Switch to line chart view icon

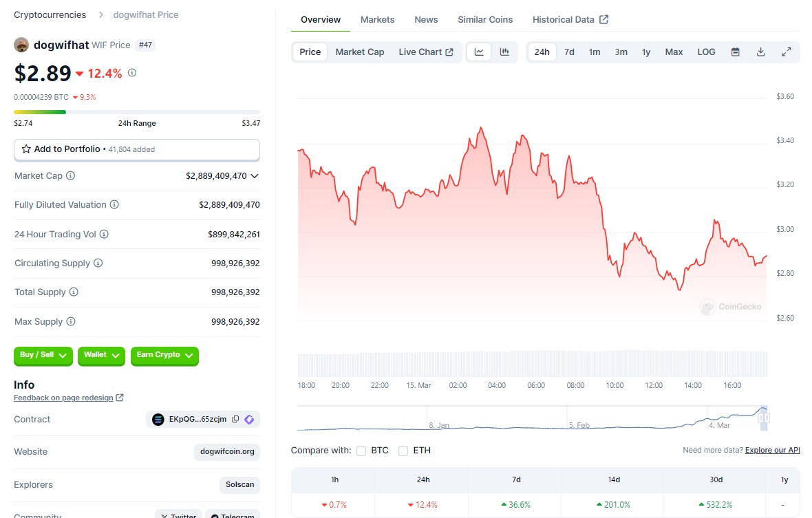coord(479,52)
